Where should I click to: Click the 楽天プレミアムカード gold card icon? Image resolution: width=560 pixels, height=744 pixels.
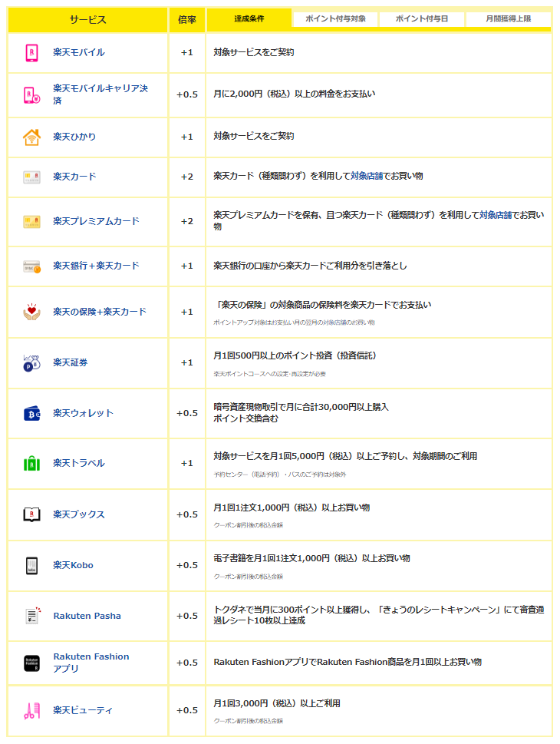click(31, 222)
